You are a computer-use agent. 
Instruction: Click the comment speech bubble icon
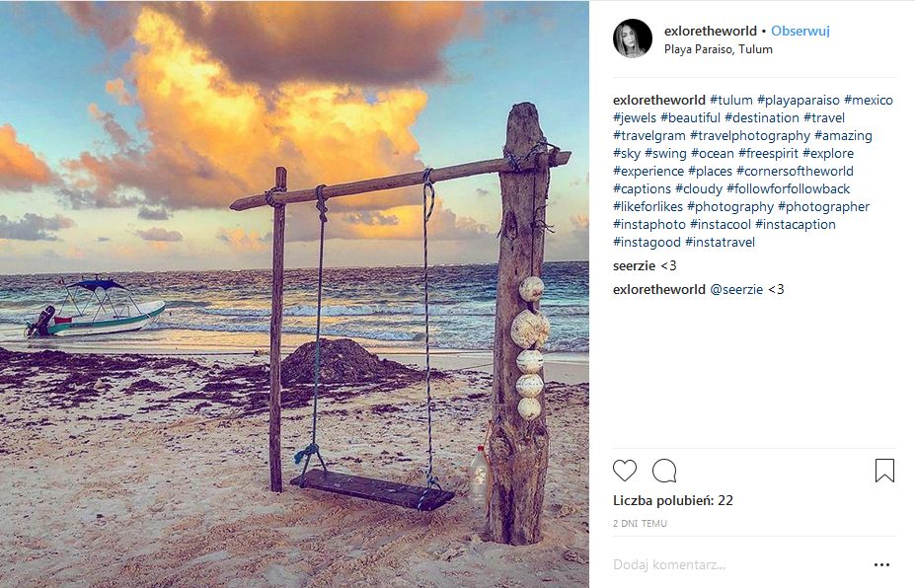pos(664,471)
